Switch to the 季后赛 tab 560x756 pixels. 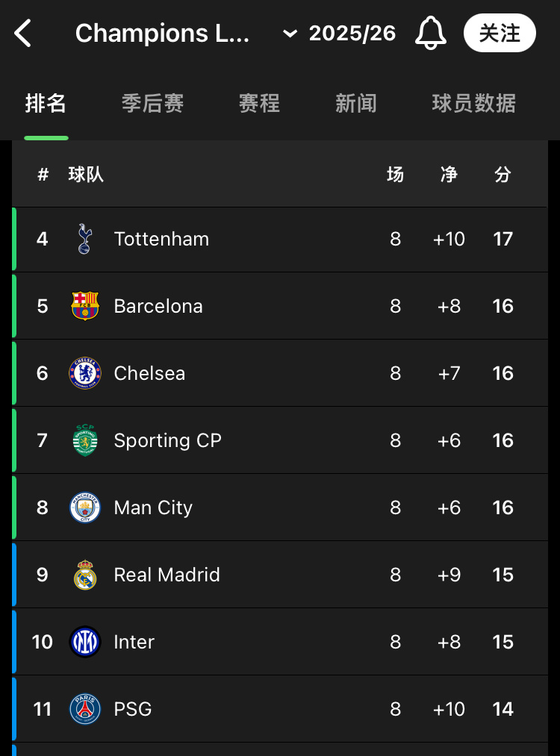point(153,103)
